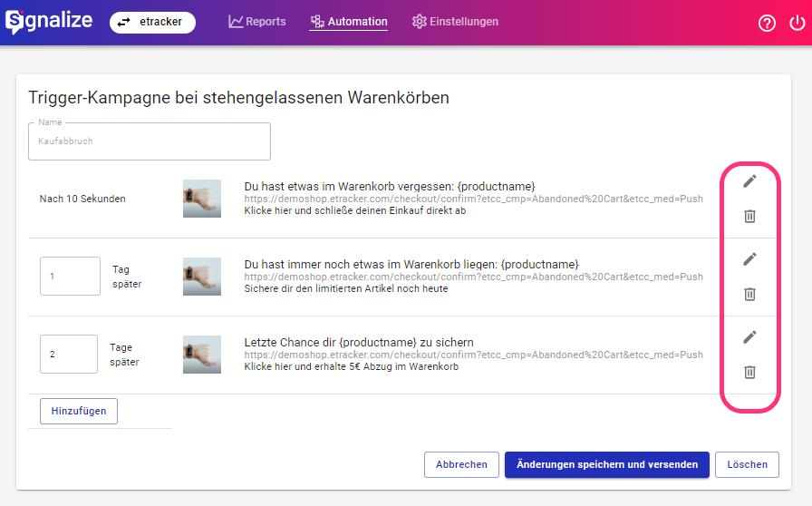
Task: Click thumbnail of '1 Tag später' message
Action: [x=202, y=277]
